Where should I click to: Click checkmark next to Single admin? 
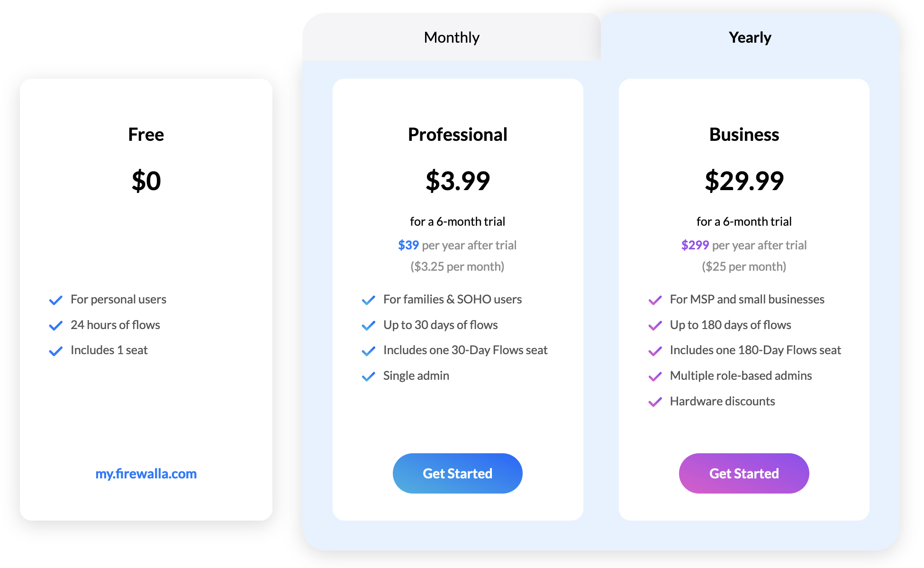[x=369, y=376]
